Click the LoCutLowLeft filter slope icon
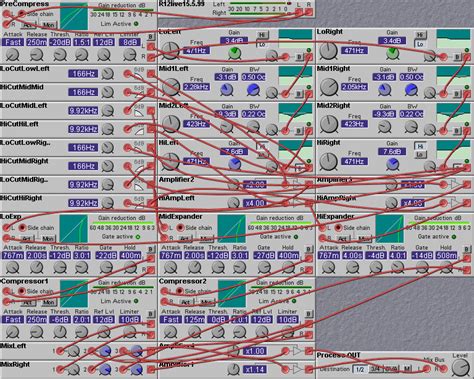Viewport: 474px width, 379px height. [139, 76]
